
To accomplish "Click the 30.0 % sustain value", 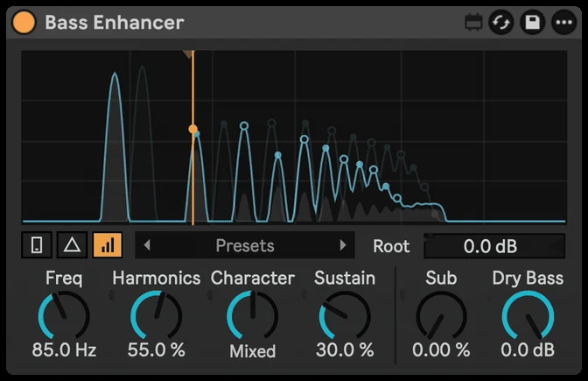I will point(345,349).
